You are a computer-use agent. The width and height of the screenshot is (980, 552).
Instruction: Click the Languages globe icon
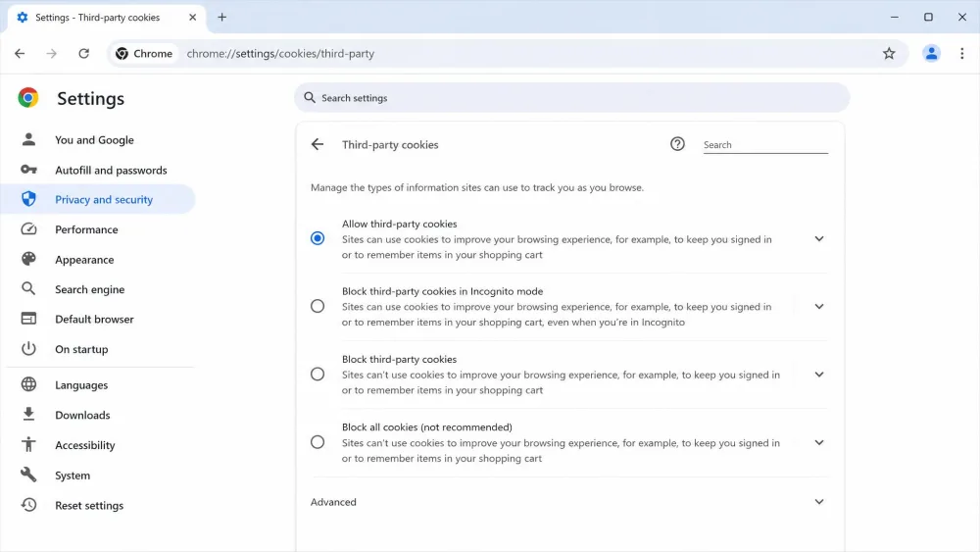tap(28, 384)
